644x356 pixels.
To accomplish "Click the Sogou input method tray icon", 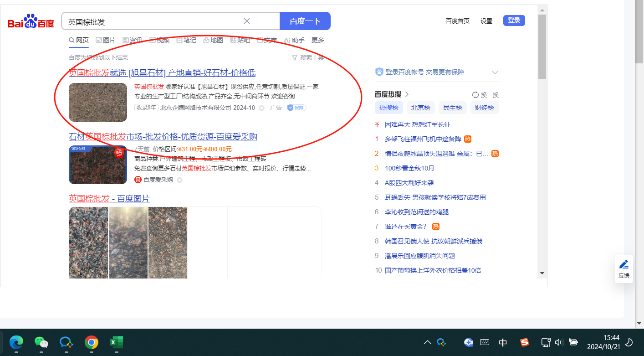I will click(x=525, y=342).
